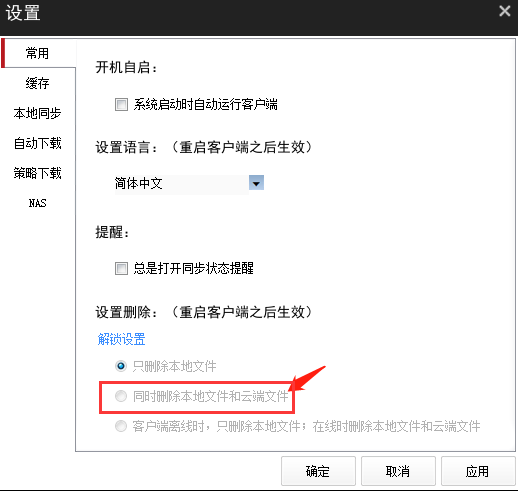Switch to 策略下载 tab
The height and width of the screenshot is (491, 518).
coord(38,173)
